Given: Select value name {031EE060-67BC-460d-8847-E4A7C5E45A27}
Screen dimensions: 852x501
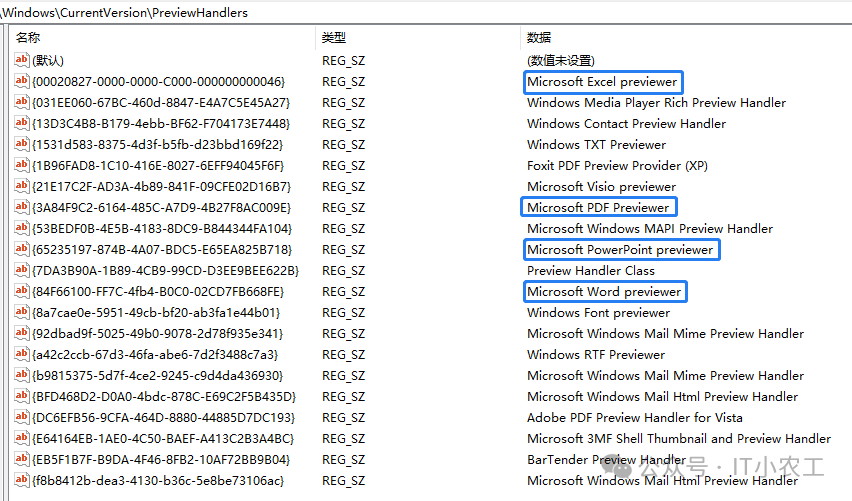Looking at the screenshot, I should point(161,103).
